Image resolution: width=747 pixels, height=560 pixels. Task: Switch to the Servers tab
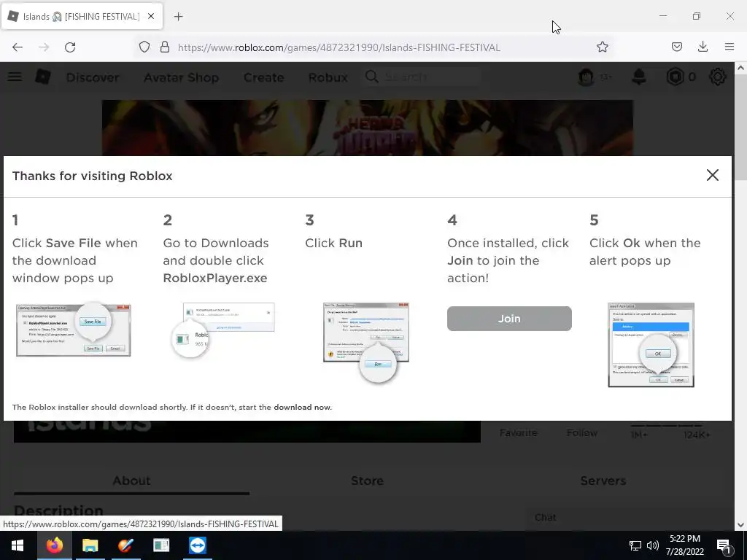pyautogui.click(x=603, y=481)
